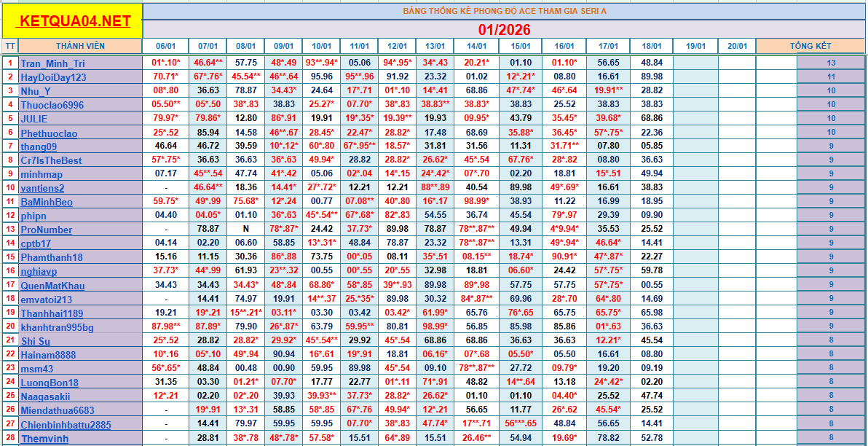Select the cell 05.50** in Thuoclao6996 row
The width and height of the screenshot is (868, 446).
pyautogui.click(x=165, y=105)
